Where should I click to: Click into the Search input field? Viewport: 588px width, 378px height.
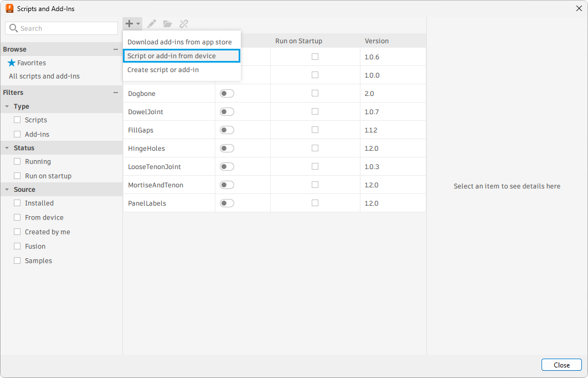(66, 28)
